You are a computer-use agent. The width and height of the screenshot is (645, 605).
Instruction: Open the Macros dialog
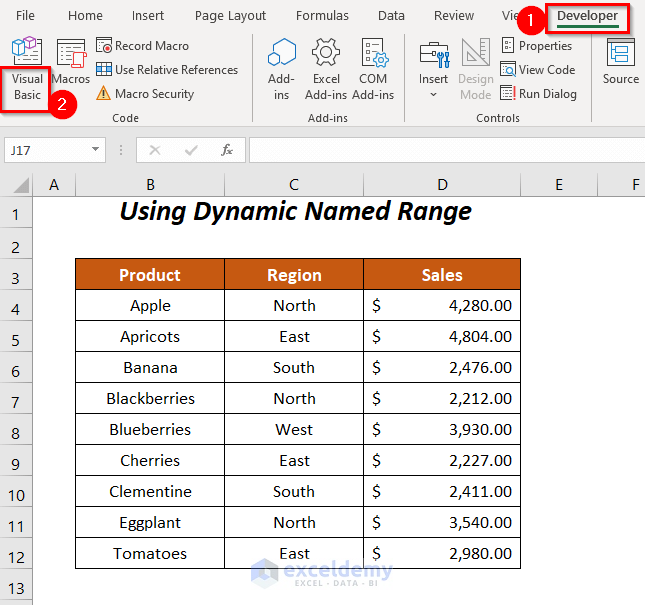[x=71, y=62]
